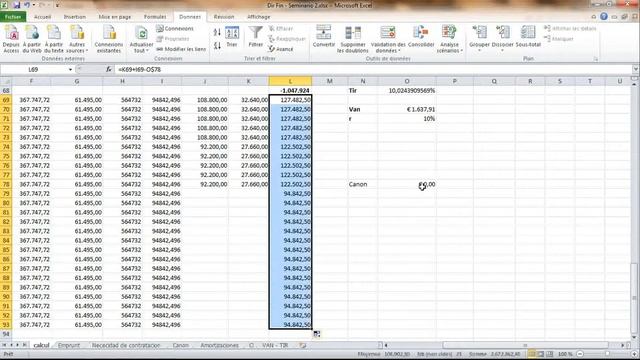Click Afficher les détails in Plan group
The height and width of the screenshot is (360, 640).
(x=570, y=29)
